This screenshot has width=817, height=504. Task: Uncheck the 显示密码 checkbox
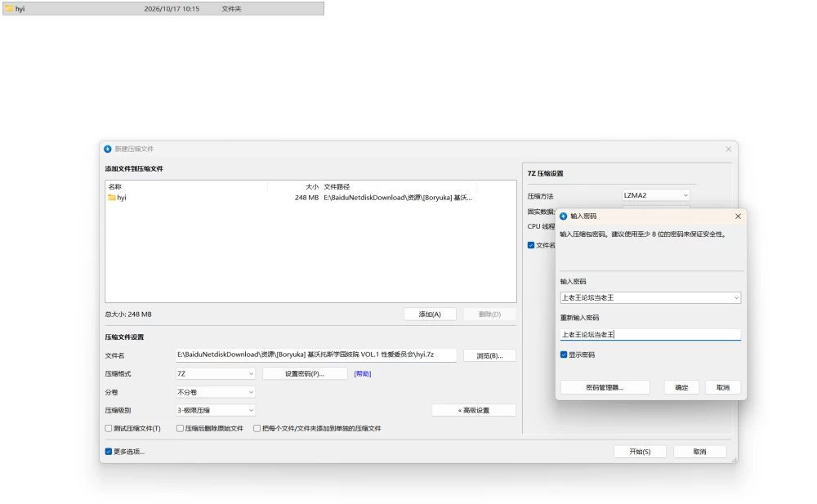pyautogui.click(x=563, y=355)
